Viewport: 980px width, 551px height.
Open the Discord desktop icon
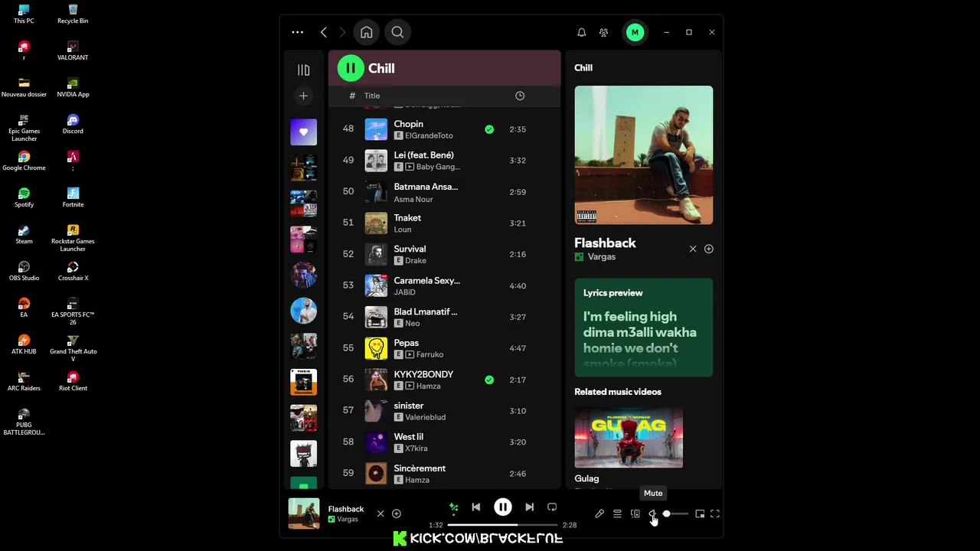(x=73, y=124)
